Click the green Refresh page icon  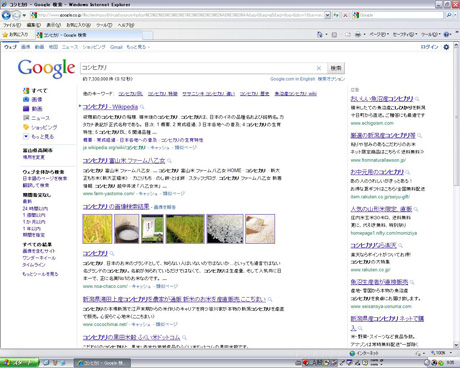[x=336, y=15]
